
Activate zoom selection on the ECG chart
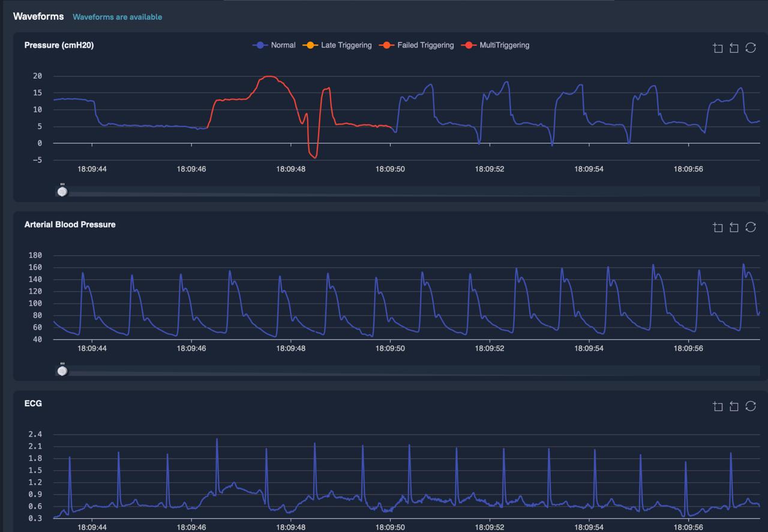[718, 406]
